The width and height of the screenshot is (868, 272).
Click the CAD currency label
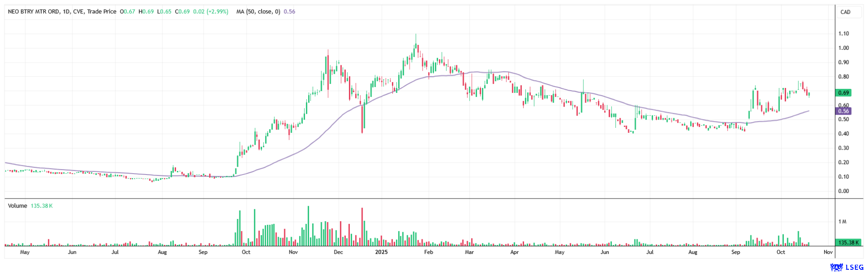(x=845, y=12)
